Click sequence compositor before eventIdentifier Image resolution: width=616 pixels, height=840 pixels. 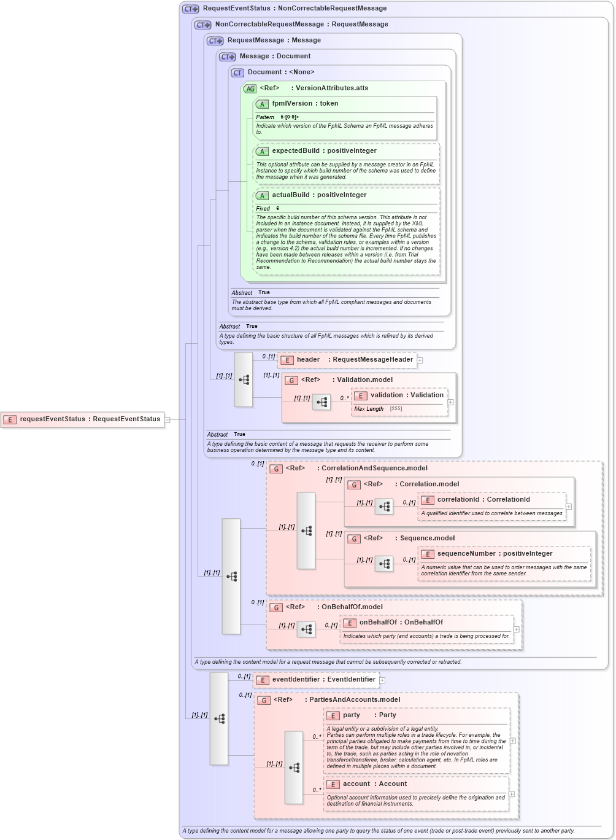click(x=219, y=718)
